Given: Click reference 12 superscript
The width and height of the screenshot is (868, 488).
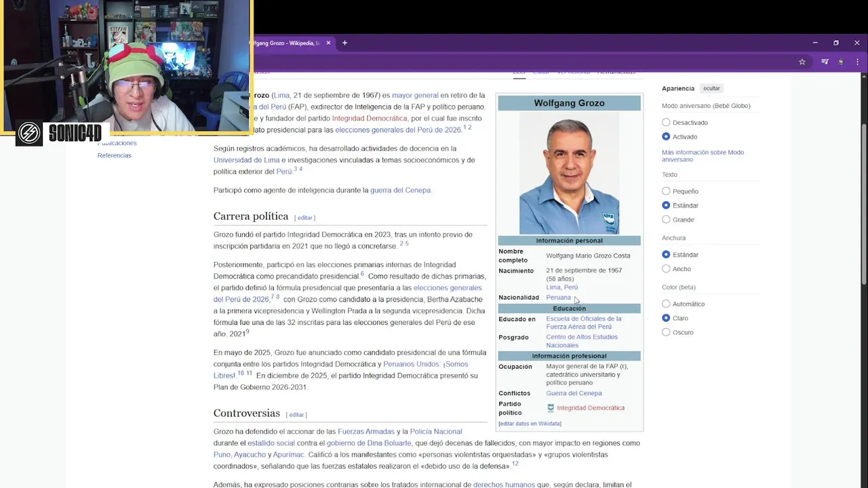Looking at the screenshot, I should (x=515, y=464).
